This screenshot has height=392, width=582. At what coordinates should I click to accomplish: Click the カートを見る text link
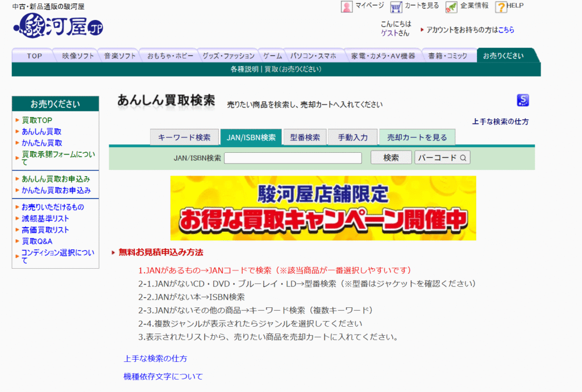pos(422,6)
